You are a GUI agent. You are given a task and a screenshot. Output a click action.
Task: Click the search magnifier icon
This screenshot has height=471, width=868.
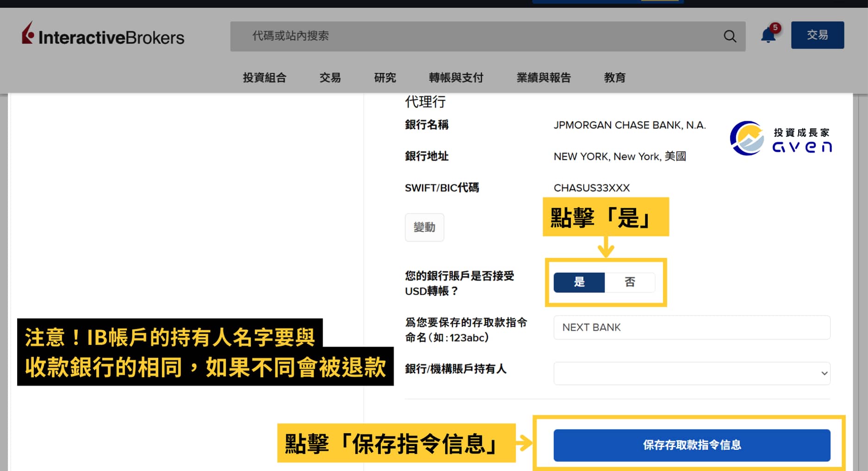pyautogui.click(x=730, y=36)
